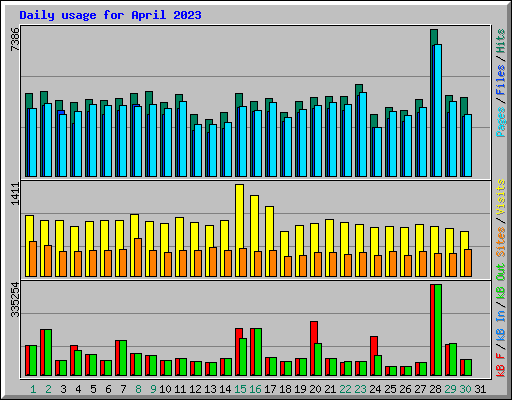Click the kB F legend label
The width and height of the screenshot is (512, 400).
[501, 365]
